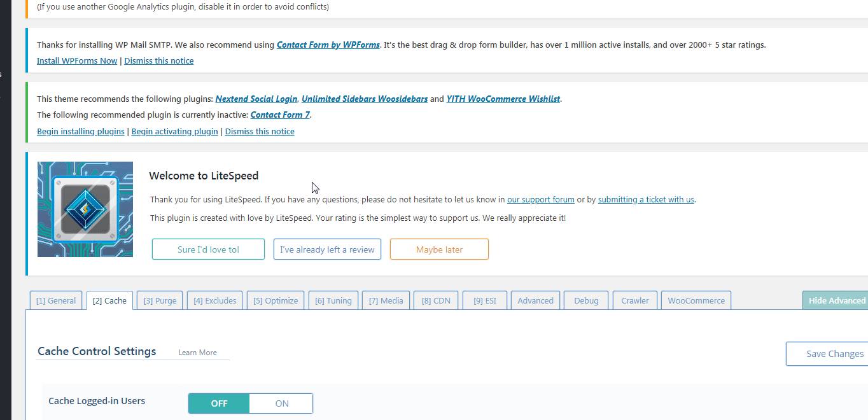
Task: Click the Cache Control Settings heading
Action: click(97, 351)
